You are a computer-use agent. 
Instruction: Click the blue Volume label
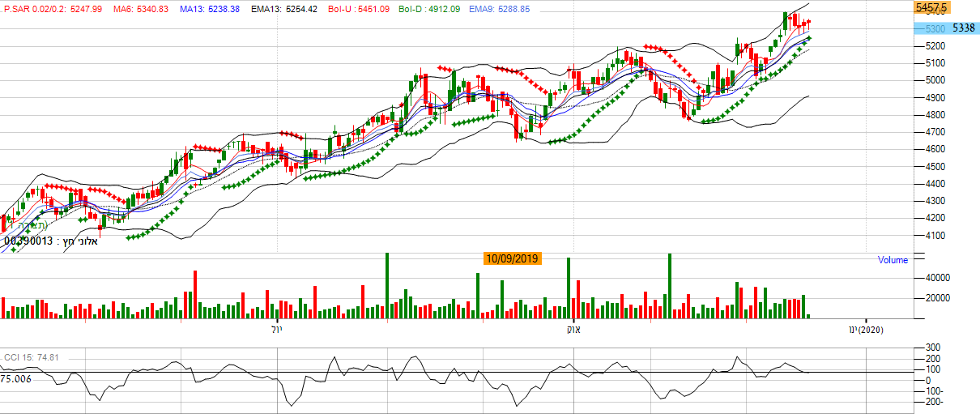tap(893, 261)
